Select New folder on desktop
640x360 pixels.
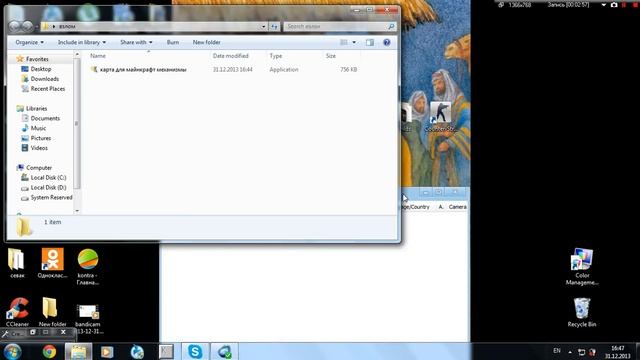[x=52, y=312]
